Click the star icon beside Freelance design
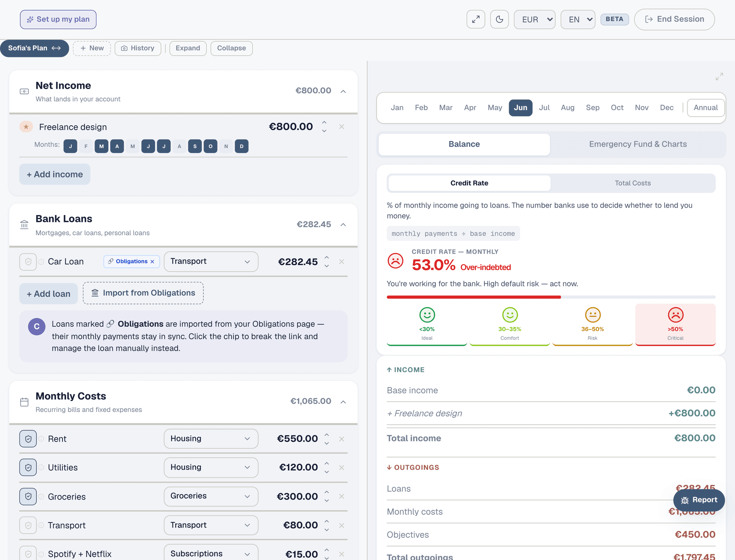 pyautogui.click(x=26, y=127)
